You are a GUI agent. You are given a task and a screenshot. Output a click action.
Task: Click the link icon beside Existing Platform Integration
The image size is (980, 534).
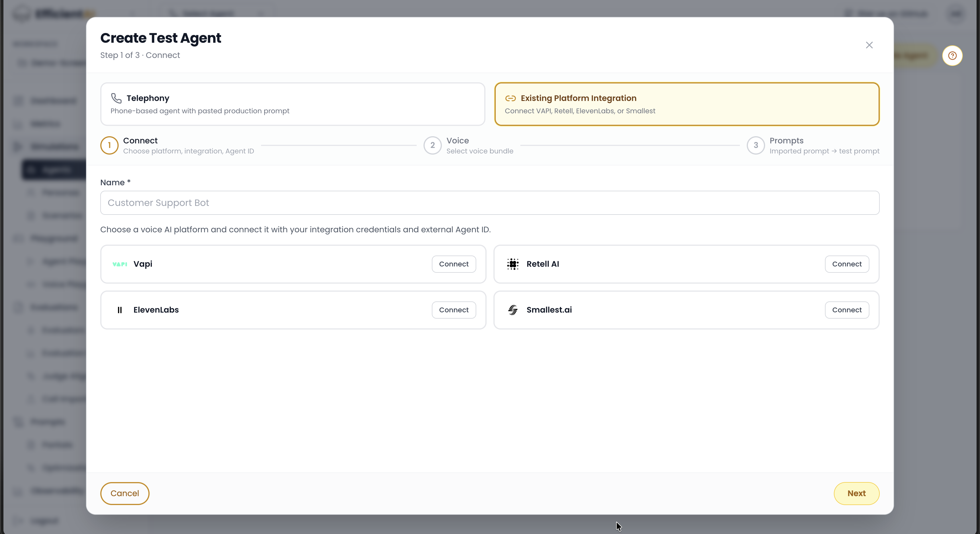(510, 98)
